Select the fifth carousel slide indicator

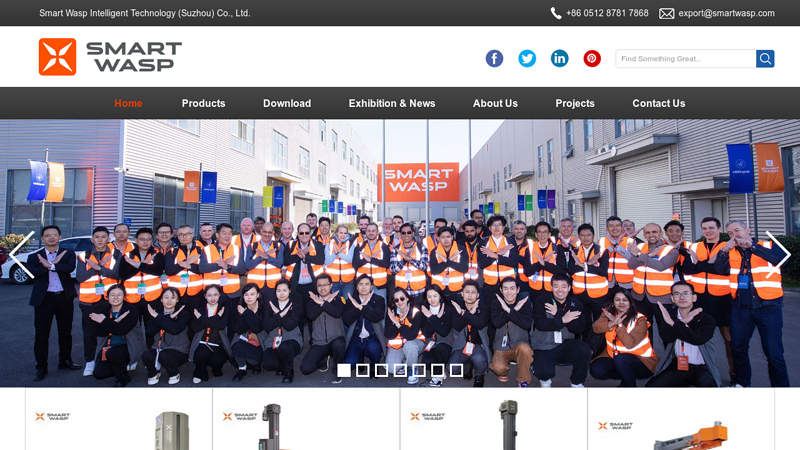tap(419, 370)
